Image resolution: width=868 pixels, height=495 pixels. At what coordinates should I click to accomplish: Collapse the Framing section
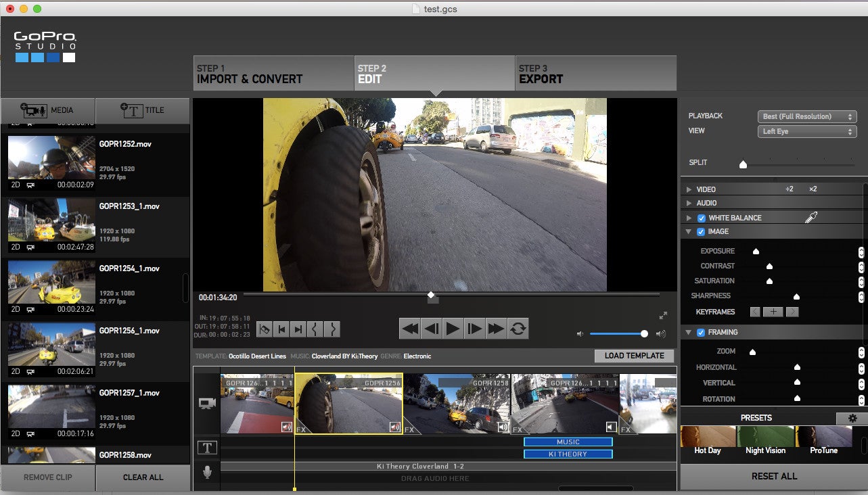(x=689, y=332)
